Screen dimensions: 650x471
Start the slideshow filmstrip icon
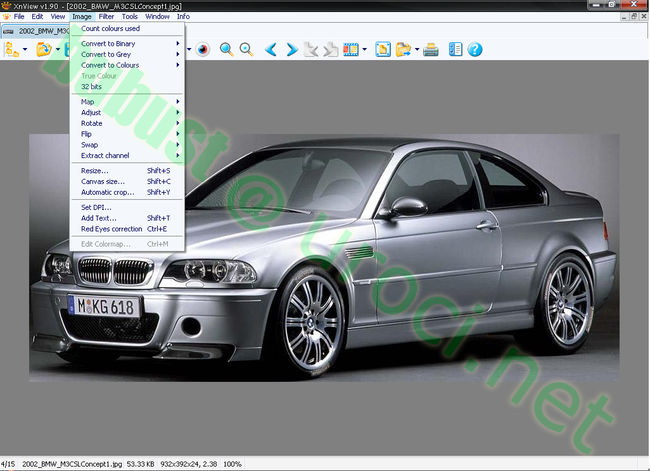351,49
